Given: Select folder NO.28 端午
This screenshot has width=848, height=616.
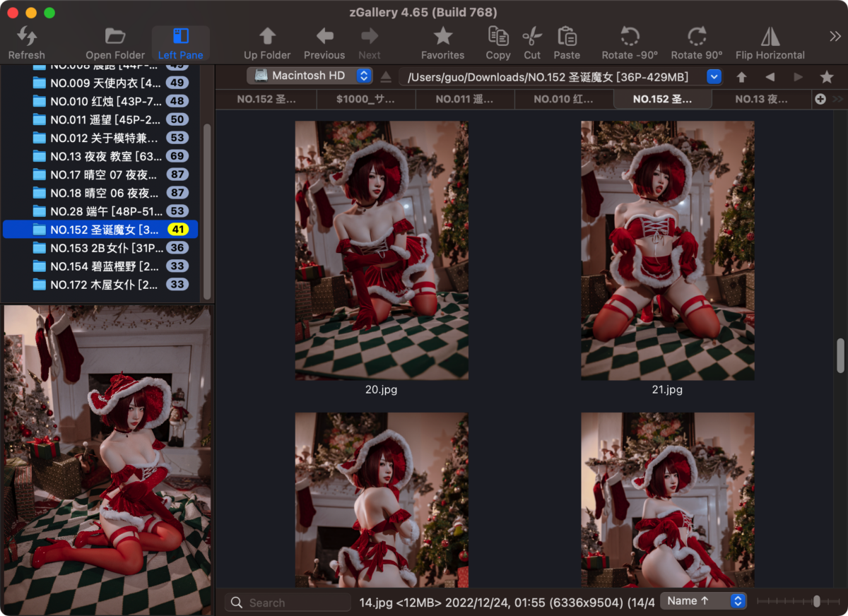Looking at the screenshot, I should [x=100, y=211].
